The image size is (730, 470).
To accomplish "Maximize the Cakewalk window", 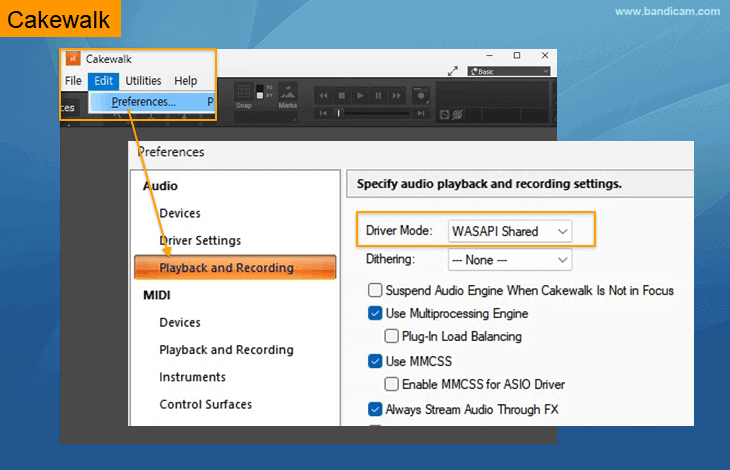I will [517, 55].
